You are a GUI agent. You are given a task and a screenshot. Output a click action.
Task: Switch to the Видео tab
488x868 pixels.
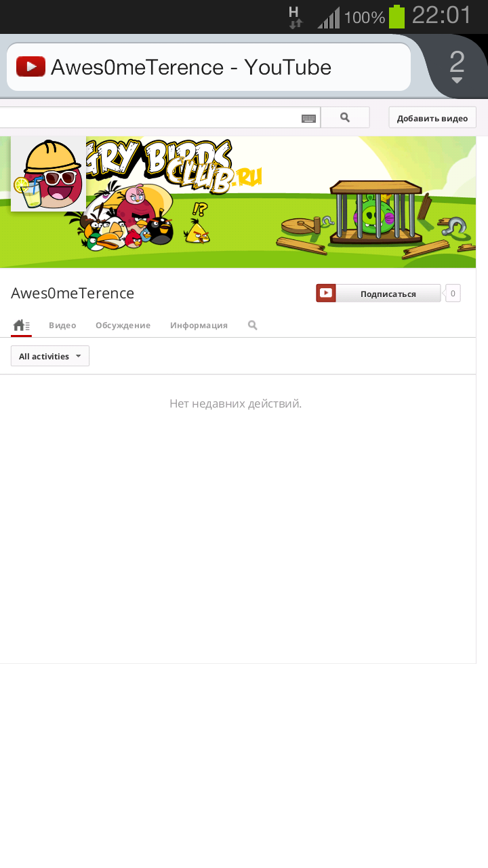62,325
